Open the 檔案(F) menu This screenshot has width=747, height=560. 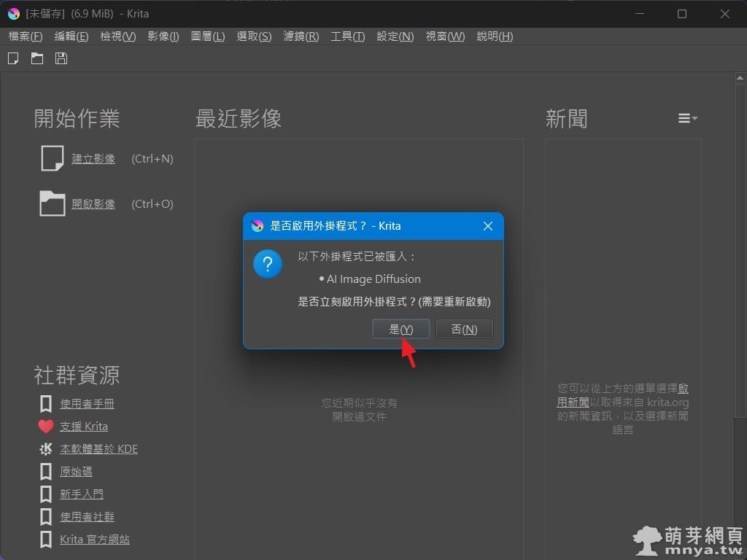pyautogui.click(x=26, y=36)
